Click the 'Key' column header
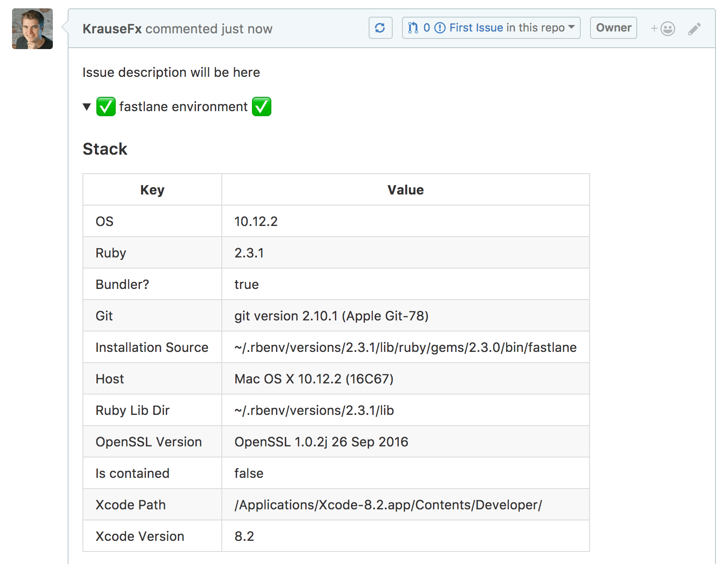Image resolution: width=728 pixels, height=564 pixels. [152, 190]
